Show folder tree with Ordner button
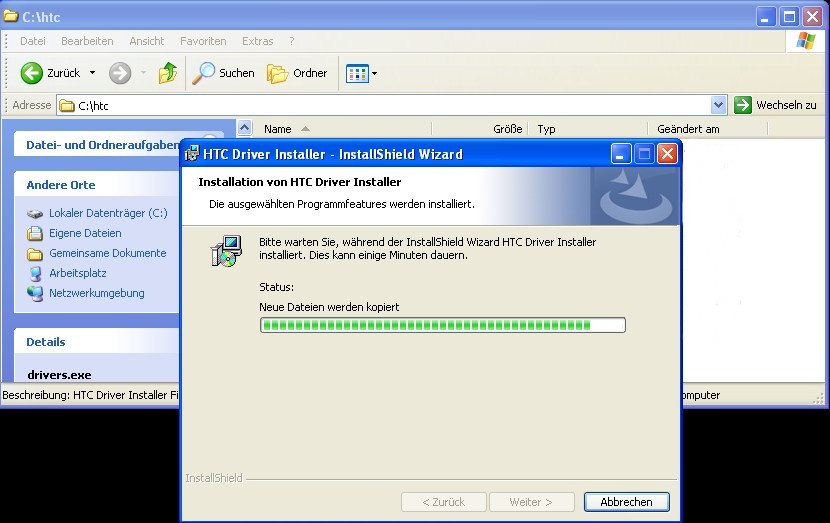The image size is (830, 523). point(297,73)
